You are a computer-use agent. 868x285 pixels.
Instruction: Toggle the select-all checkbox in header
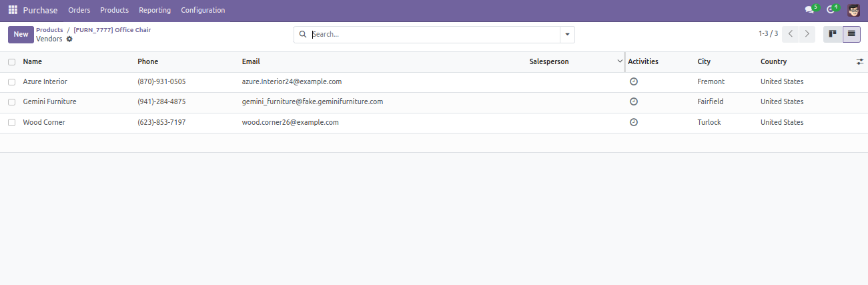point(11,61)
